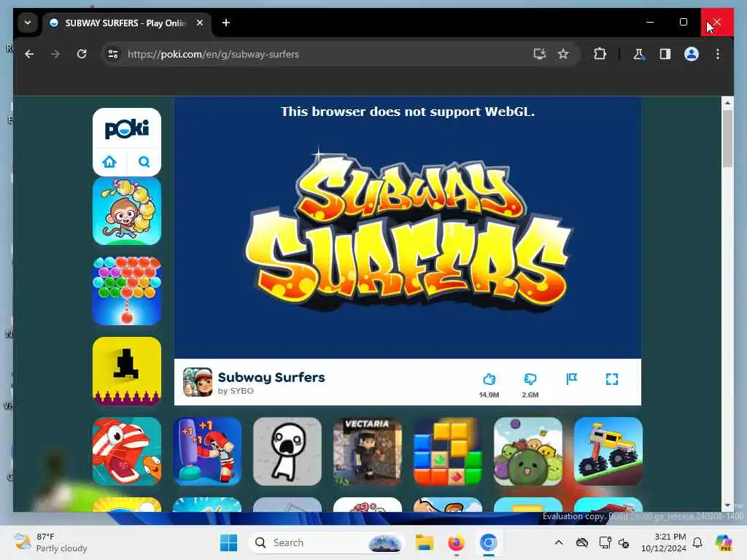Bookmark this page with the star
The height and width of the screenshot is (560, 747).
(x=563, y=54)
